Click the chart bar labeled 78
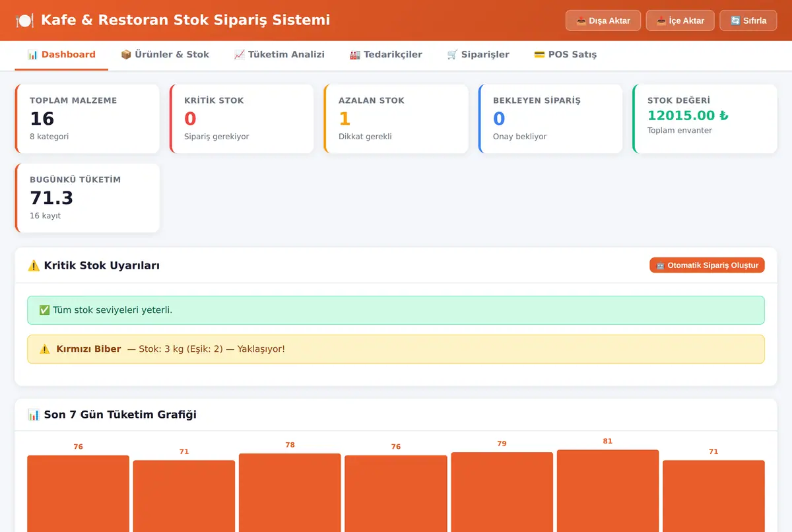The width and height of the screenshot is (792, 532). pos(290,492)
